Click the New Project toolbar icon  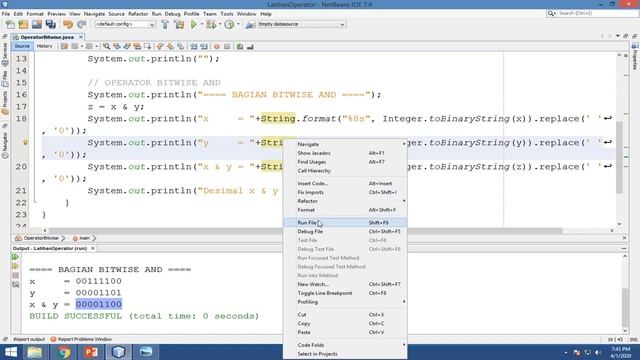pyautogui.click(x=23, y=24)
